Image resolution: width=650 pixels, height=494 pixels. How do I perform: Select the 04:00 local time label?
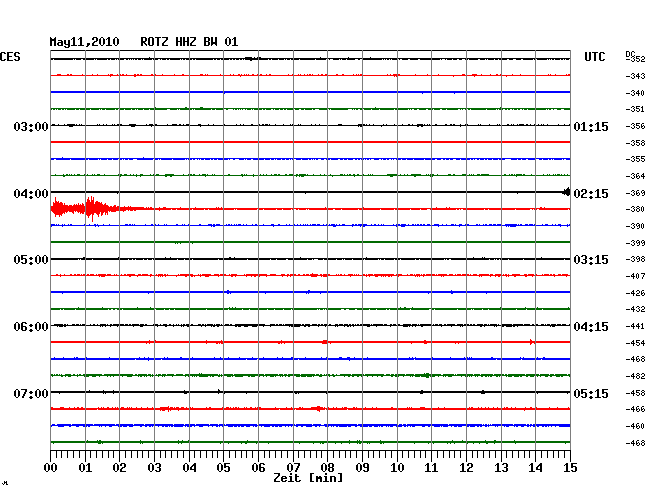click(x=31, y=194)
